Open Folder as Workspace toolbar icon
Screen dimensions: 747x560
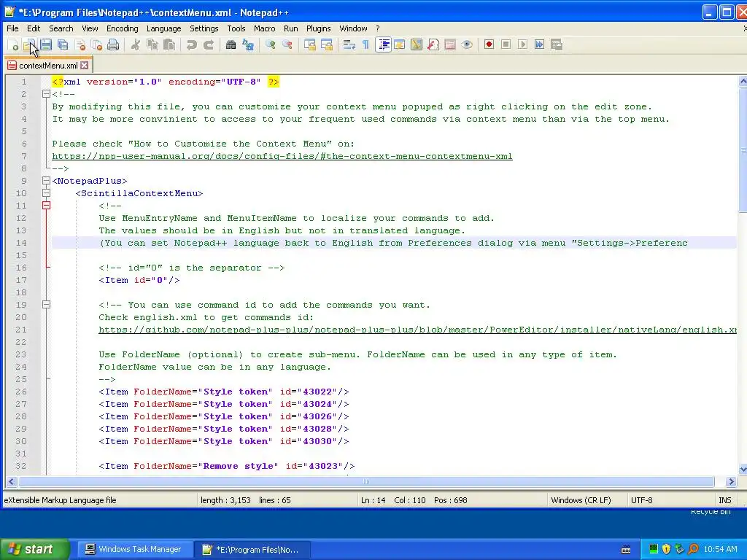(x=450, y=44)
